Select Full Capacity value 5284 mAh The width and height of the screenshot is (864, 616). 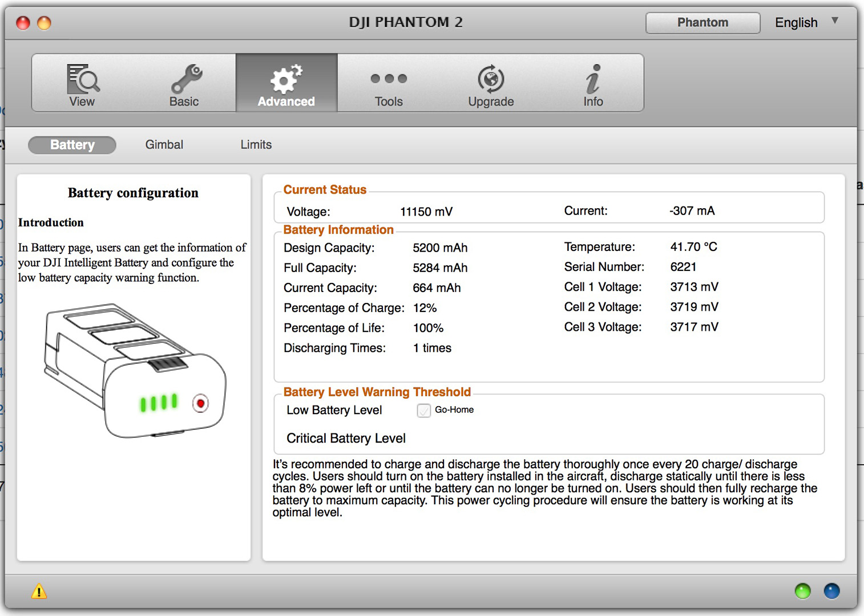440,268
